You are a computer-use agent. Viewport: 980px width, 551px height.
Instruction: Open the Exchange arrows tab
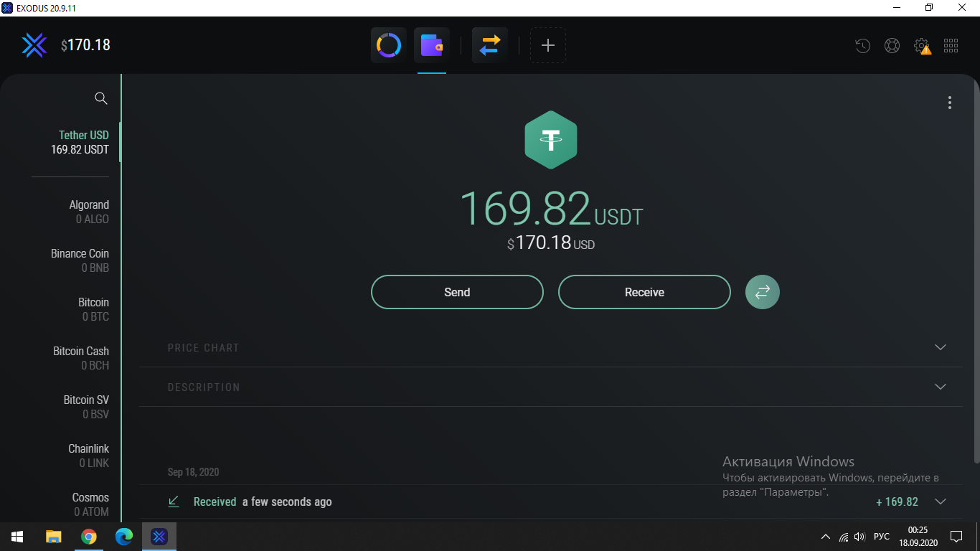[490, 46]
